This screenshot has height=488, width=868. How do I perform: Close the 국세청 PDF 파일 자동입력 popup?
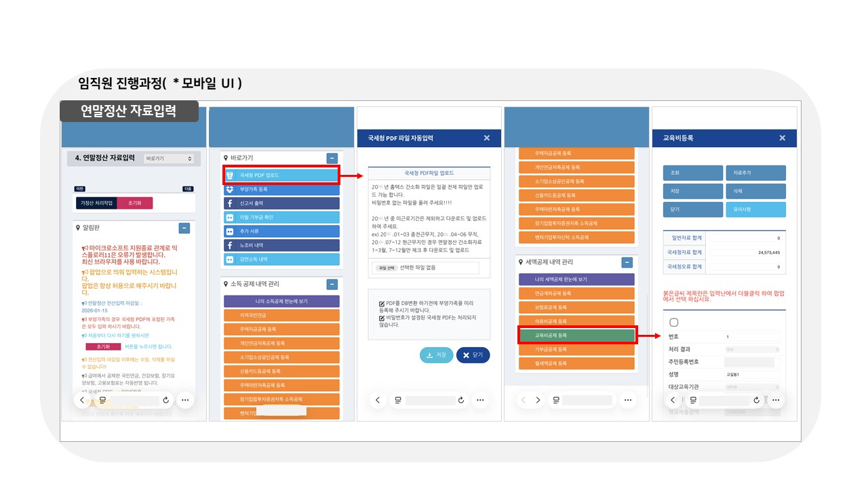(486, 138)
